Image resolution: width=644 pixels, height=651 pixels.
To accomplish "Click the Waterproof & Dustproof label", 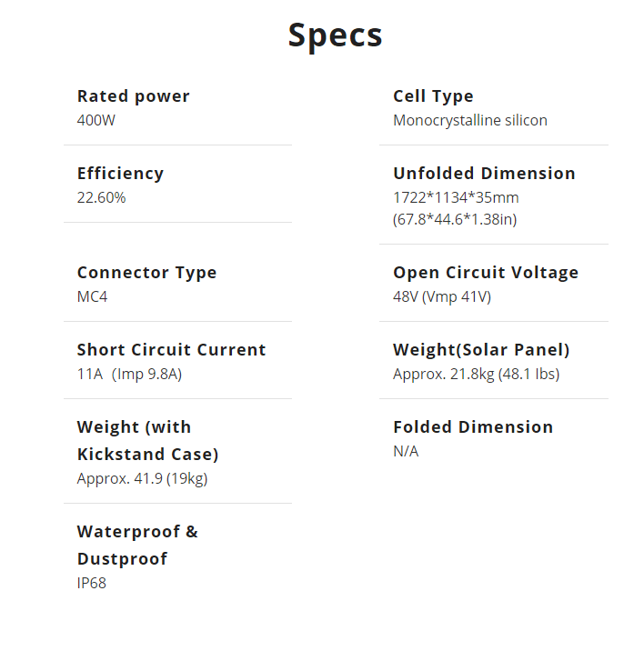I will [137, 545].
